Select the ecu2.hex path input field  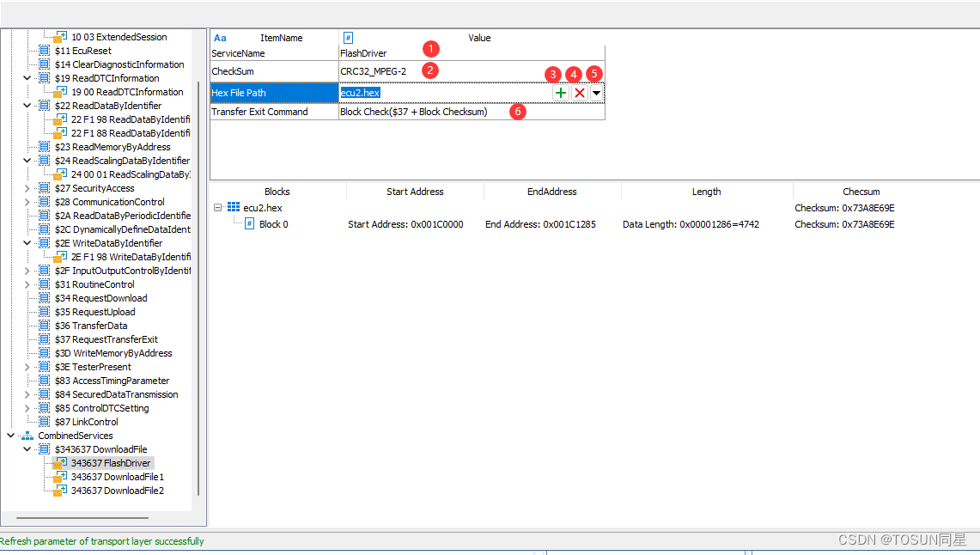point(445,93)
